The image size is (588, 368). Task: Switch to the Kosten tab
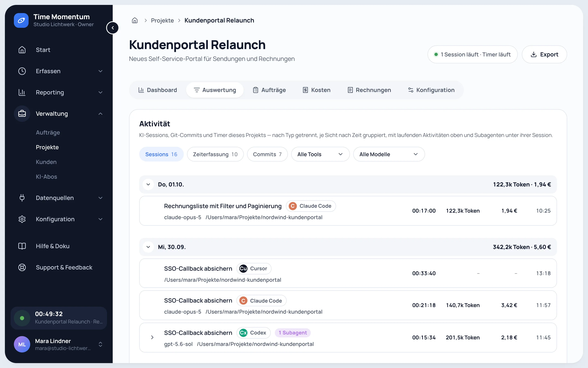[x=316, y=90]
